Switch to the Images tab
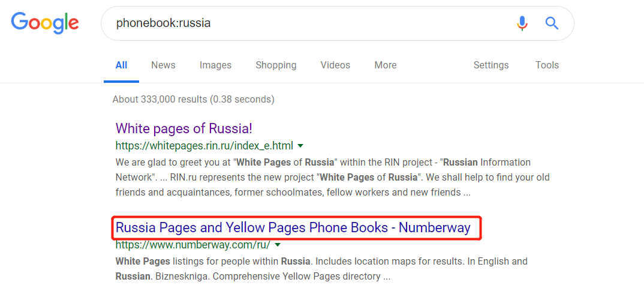 tap(215, 65)
